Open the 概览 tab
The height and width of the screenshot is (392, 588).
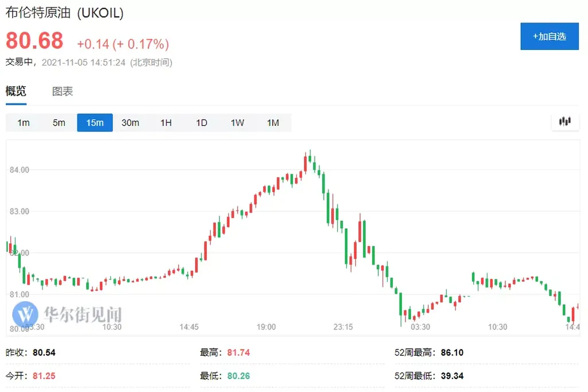pos(16,91)
